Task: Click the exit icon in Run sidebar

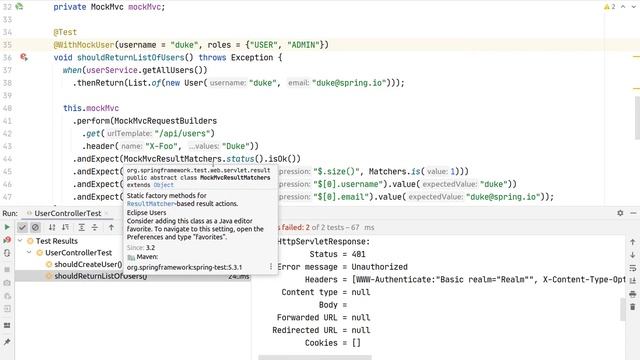Action: click(x=7, y=309)
